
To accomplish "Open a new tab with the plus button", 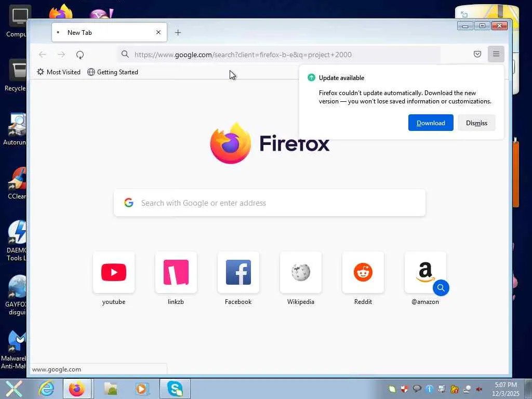I will (178, 33).
